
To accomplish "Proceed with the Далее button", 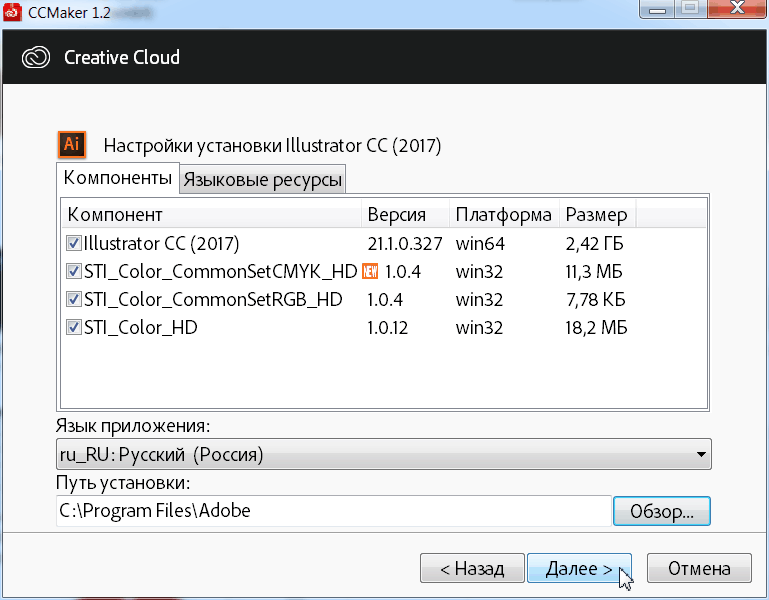I will (x=579, y=568).
